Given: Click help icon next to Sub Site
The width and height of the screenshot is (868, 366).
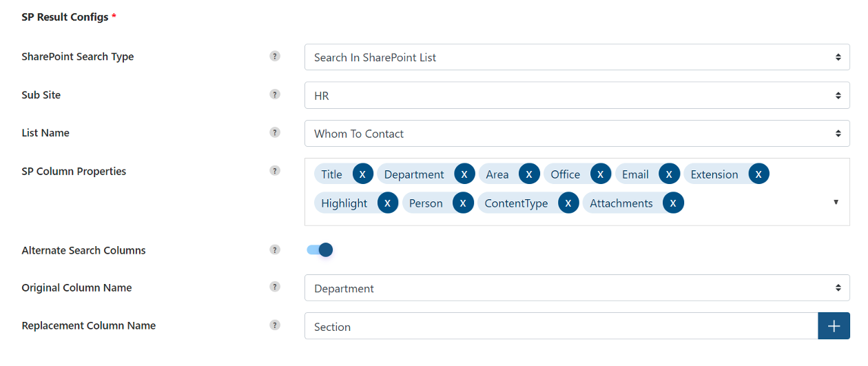Looking at the screenshot, I should coord(275,94).
